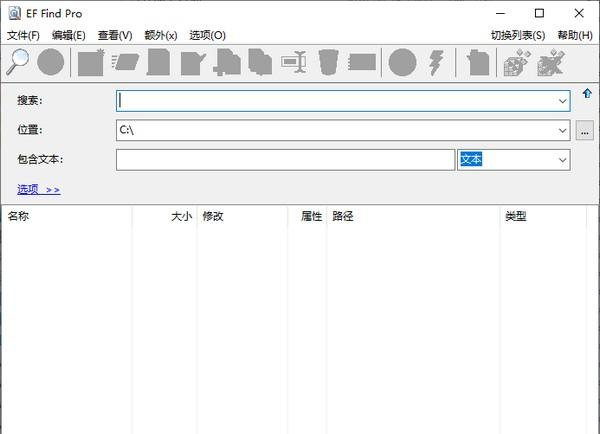Sort by the 大小 column header
600x434 pixels.
pos(165,216)
